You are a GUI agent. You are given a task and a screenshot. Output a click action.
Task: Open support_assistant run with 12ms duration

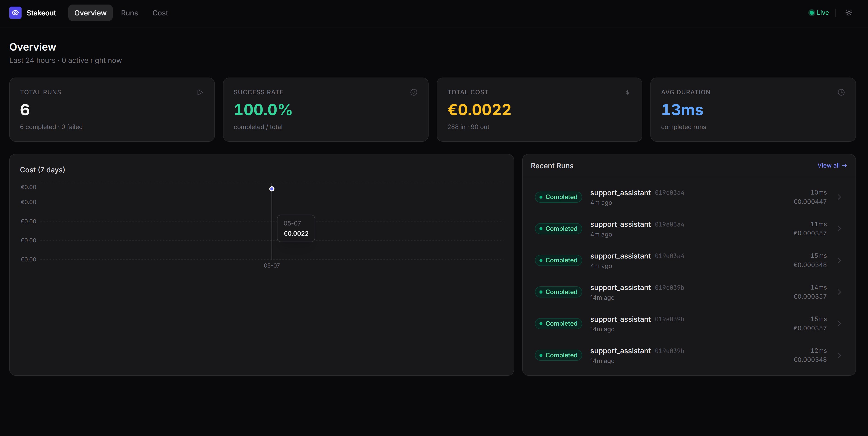pos(689,356)
